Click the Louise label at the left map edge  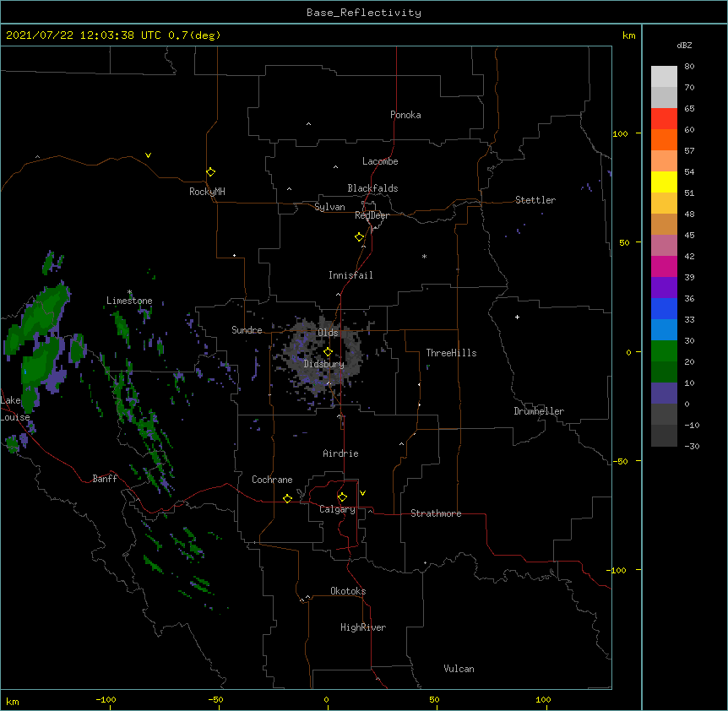coord(15,417)
